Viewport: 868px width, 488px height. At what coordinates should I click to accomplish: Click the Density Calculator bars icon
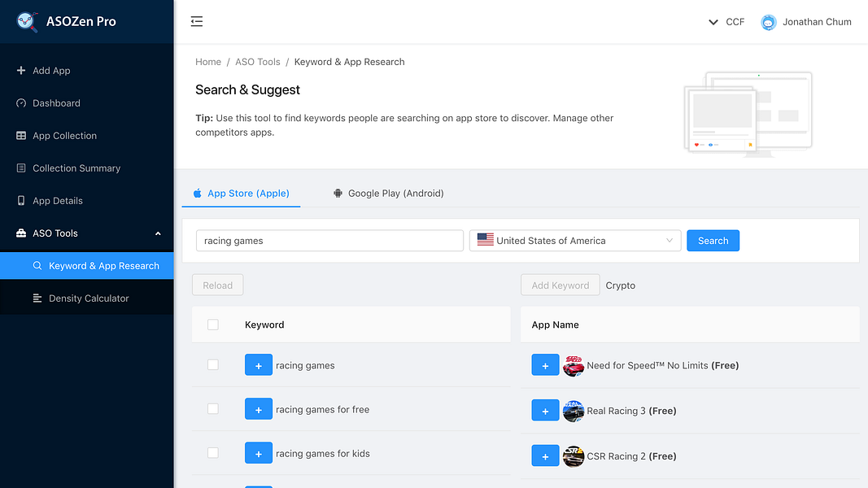point(37,298)
